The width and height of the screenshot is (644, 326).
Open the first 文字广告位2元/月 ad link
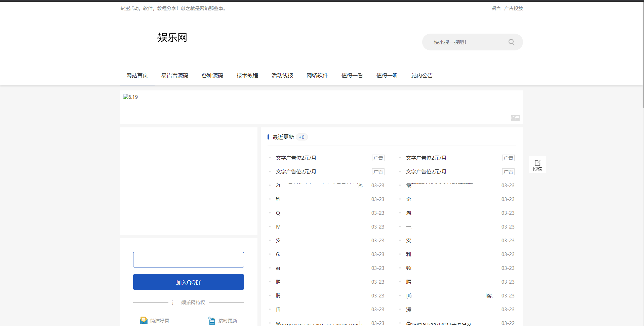(x=295, y=158)
